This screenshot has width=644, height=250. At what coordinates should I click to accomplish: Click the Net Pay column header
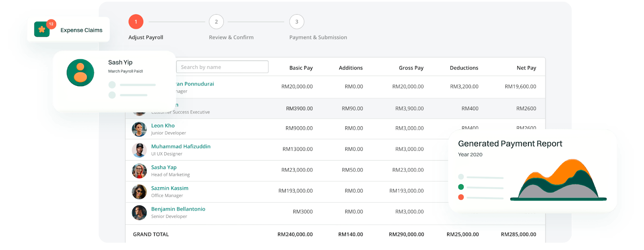tap(526, 68)
